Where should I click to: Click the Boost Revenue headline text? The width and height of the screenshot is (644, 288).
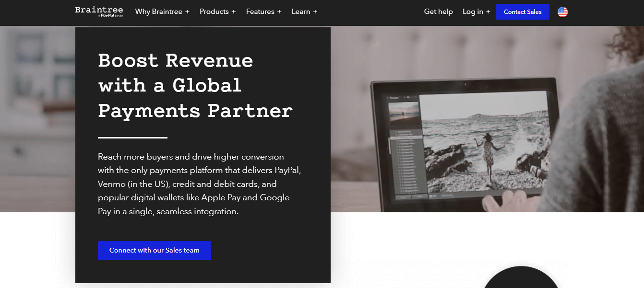pos(195,85)
